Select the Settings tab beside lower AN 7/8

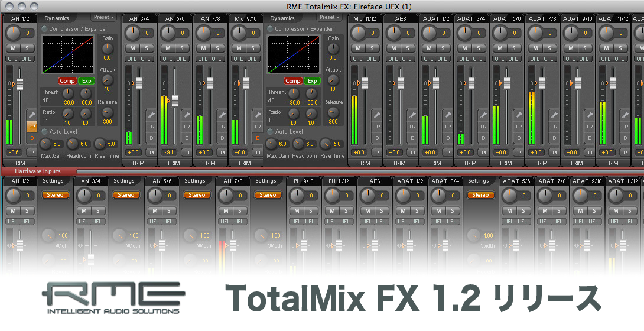(266, 181)
